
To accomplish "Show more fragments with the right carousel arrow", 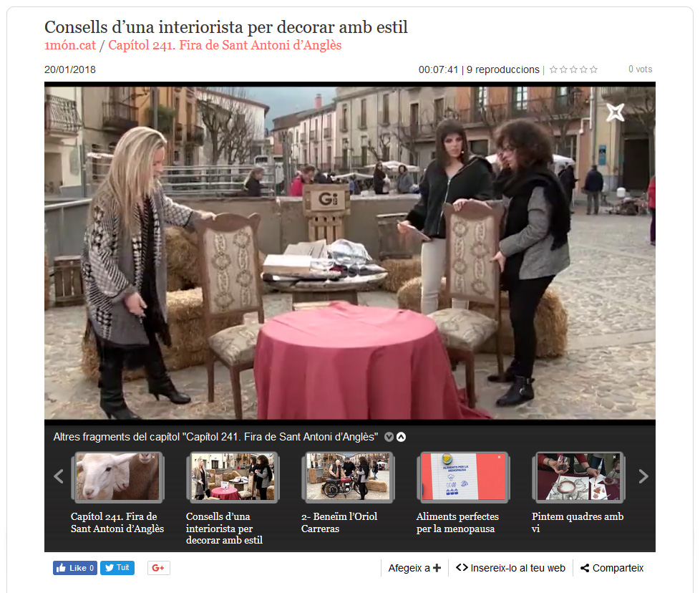I will (x=643, y=476).
